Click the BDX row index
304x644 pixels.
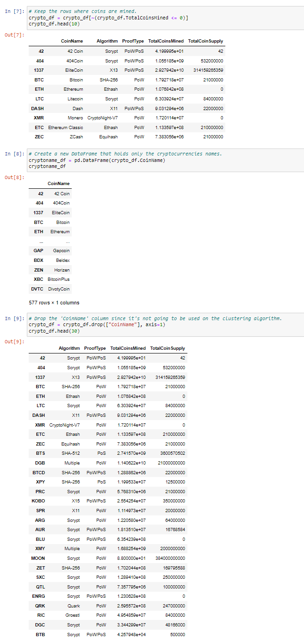pyautogui.click(x=38, y=260)
